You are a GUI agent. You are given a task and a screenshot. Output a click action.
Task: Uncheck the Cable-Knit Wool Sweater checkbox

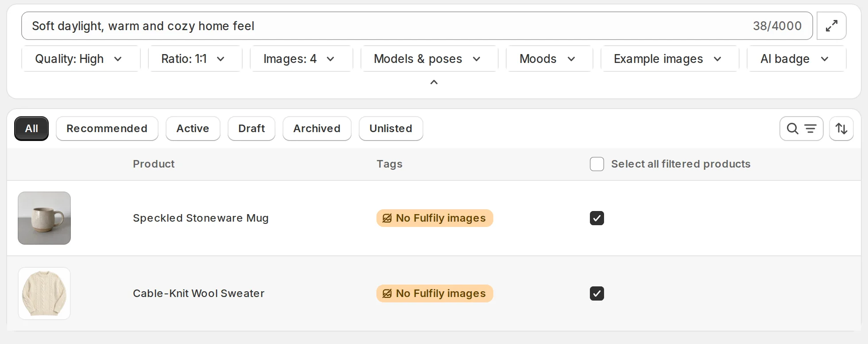click(x=597, y=293)
